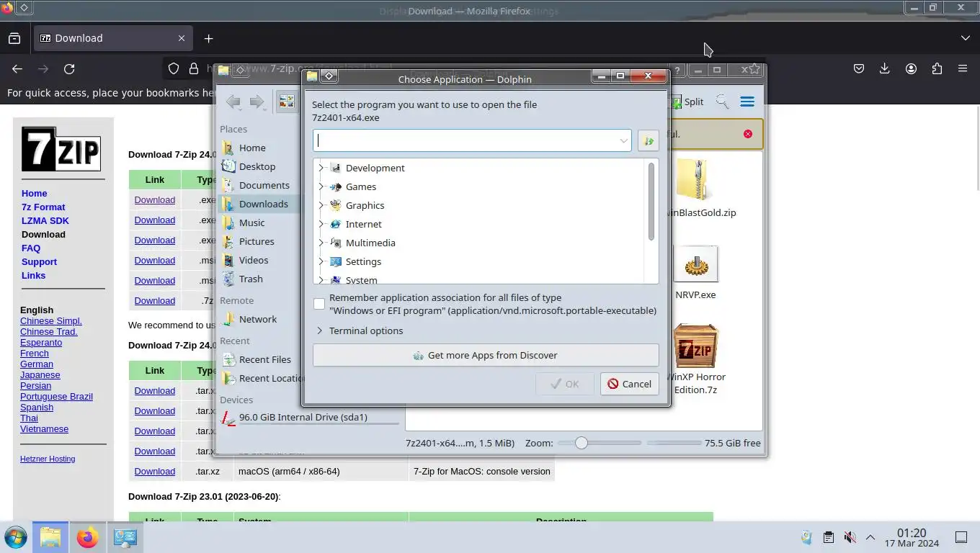Open Music in Dolphin Places
Screen dimensions: 980x553
point(251,222)
